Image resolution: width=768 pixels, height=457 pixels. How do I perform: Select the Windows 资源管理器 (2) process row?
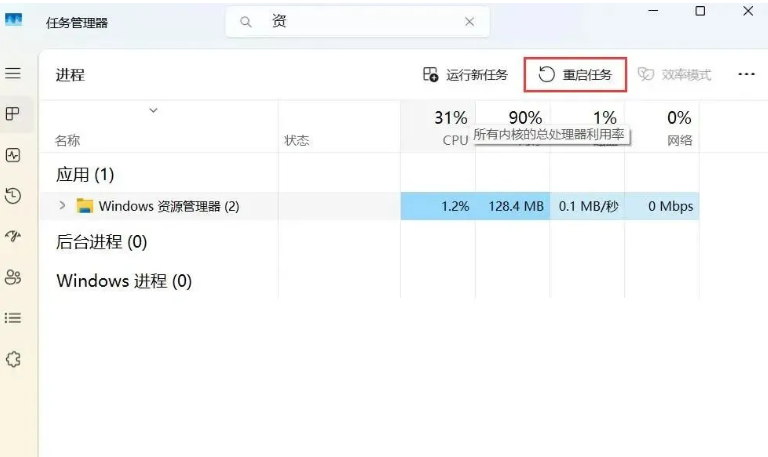pyautogui.click(x=369, y=206)
